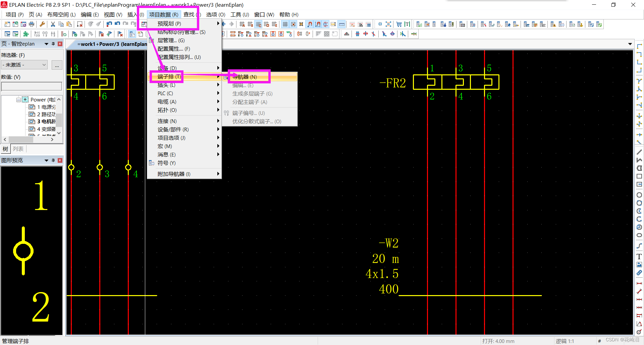Viewport: 644px width, 345px height.
Task: Expand the 连接 (N) submenu
Action: click(184, 121)
